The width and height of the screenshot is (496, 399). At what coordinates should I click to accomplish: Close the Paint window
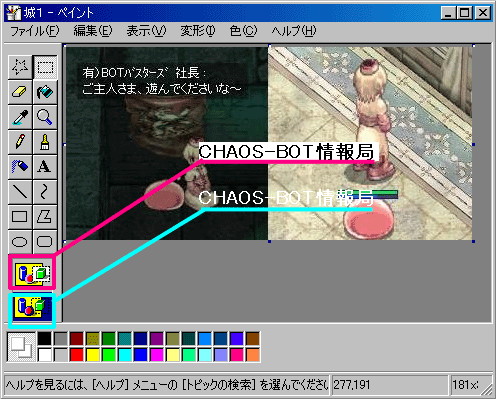point(483,13)
